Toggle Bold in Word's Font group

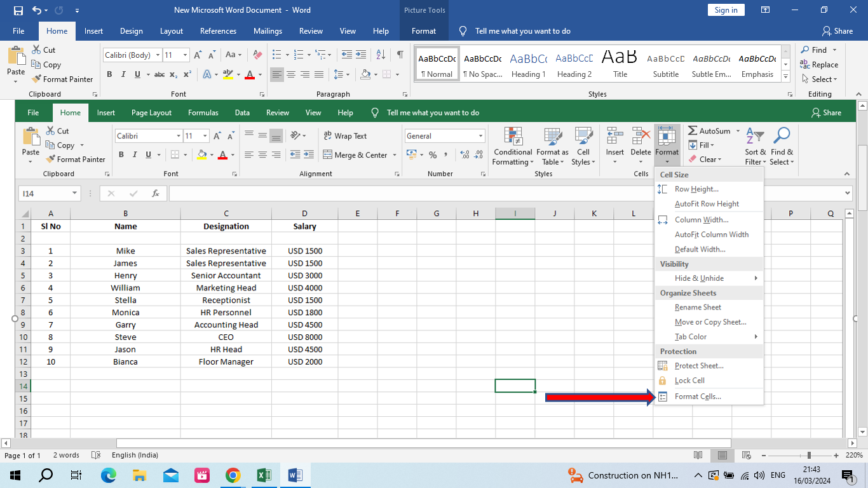coord(109,74)
